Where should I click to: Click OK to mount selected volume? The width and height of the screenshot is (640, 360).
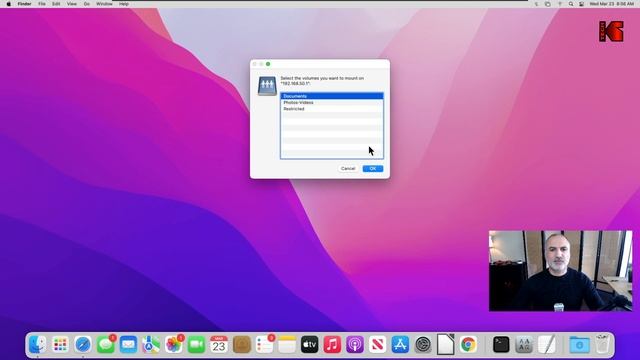373,169
